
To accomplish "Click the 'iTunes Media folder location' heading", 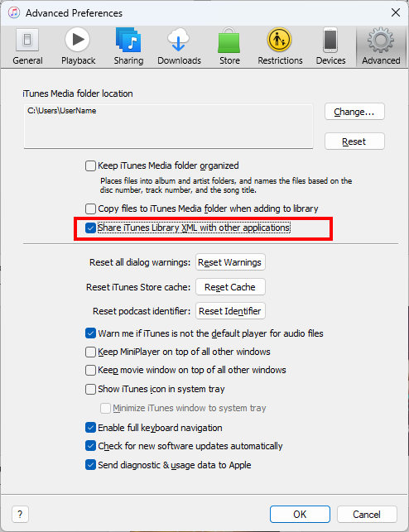I will click(x=78, y=93).
